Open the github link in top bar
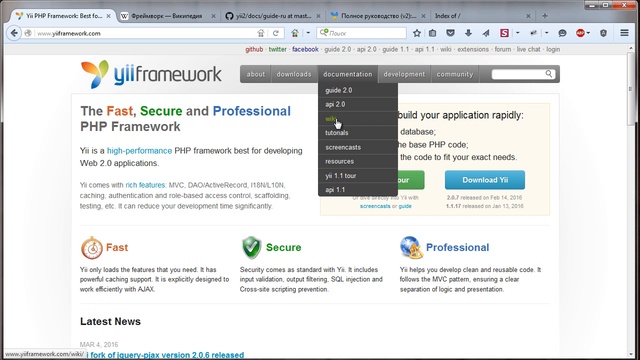 (x=254, y=49)
